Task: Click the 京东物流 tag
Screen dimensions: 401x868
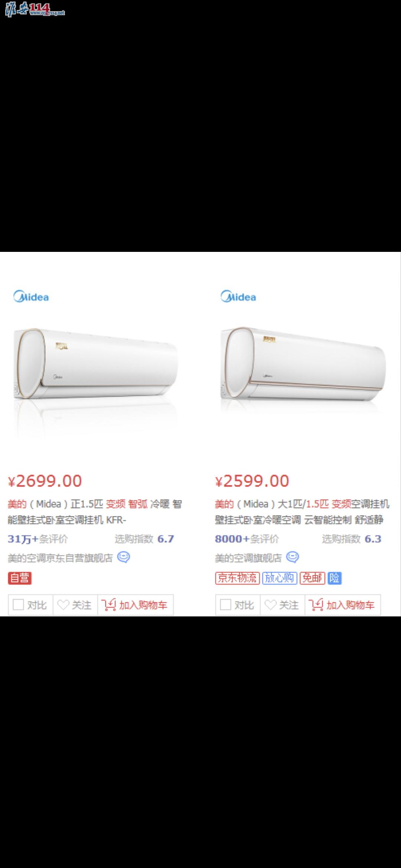Action: pyautogui.click(x=238, y=578)
